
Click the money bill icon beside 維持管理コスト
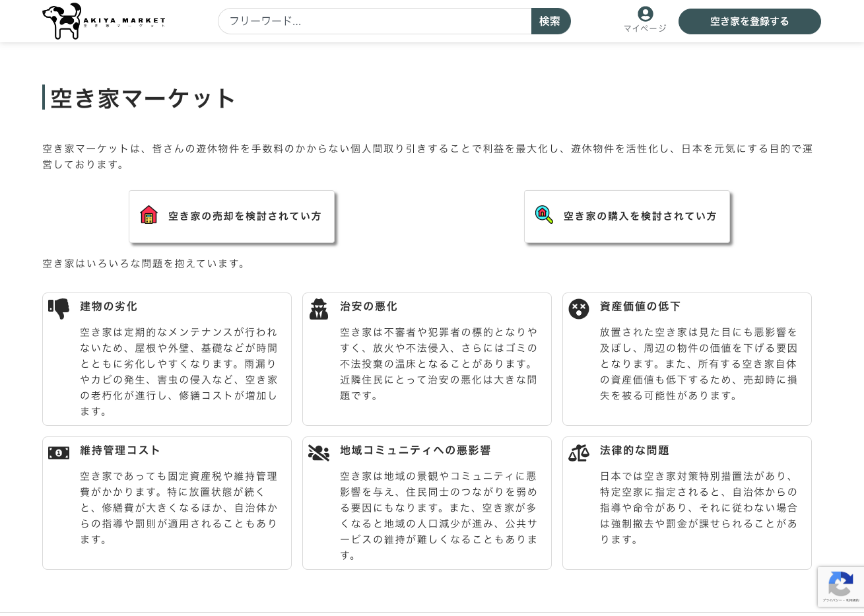59,453
